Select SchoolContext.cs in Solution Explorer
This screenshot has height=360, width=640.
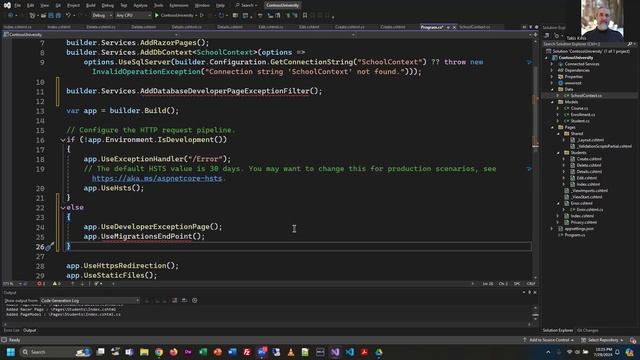(x=586, y=96)
